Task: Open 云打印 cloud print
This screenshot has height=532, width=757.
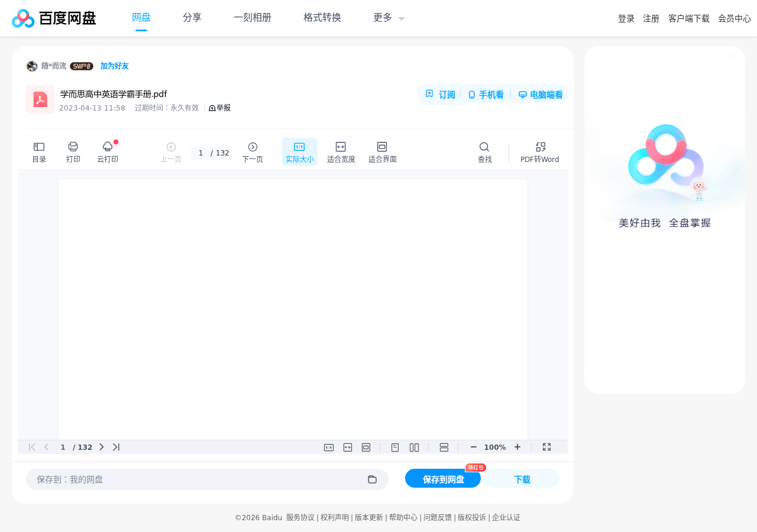Action: point(108,153)
